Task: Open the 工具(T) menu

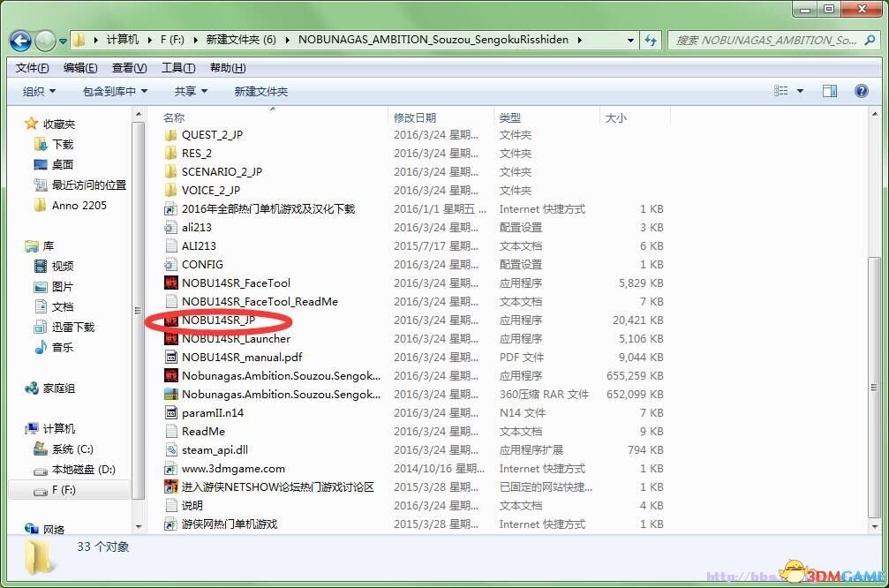Action: pyautogui.click(x=178, y=67)
